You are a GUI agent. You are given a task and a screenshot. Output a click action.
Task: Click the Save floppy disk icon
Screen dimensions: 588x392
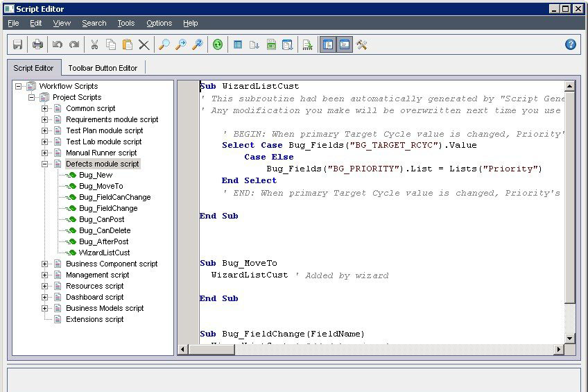[x=17, y=44]
